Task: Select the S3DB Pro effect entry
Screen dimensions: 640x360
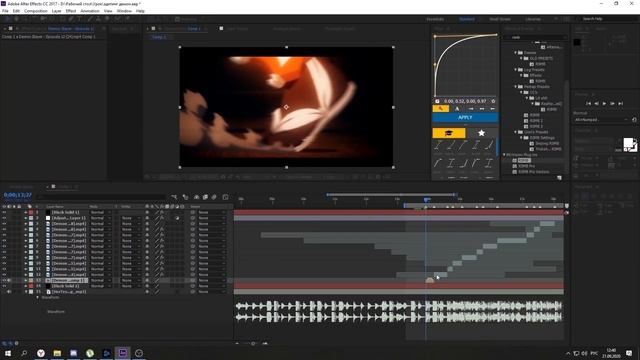Action: (x=527, y=166)
